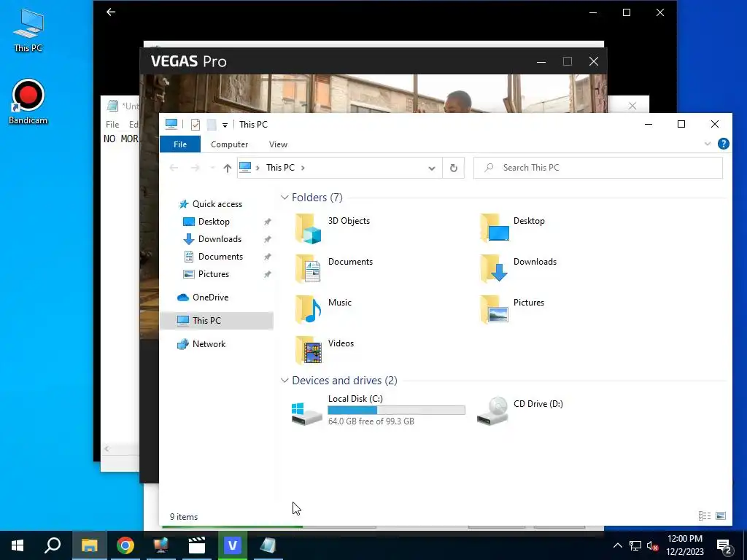Collapse the Devices and drives (2) group

285,381
